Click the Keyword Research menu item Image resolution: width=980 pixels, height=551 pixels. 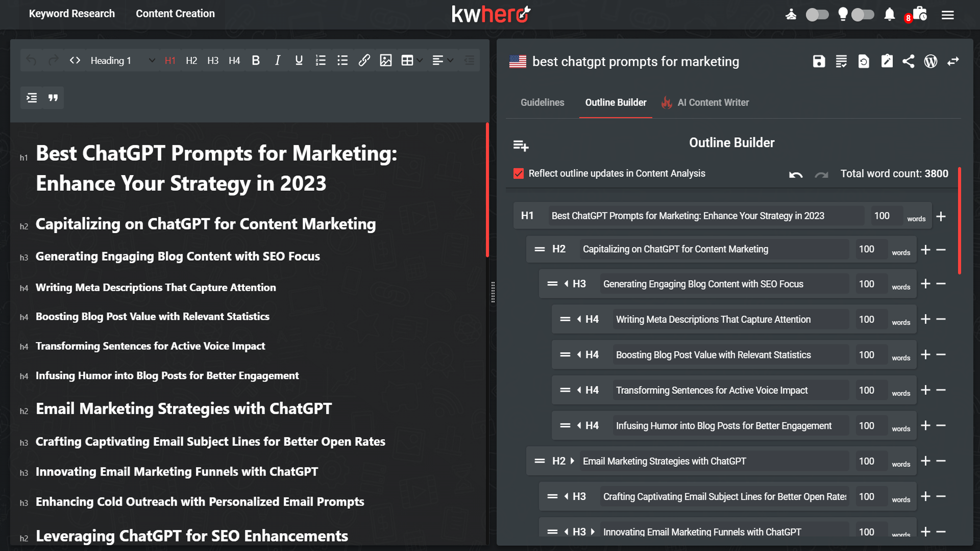pos(71,13)
